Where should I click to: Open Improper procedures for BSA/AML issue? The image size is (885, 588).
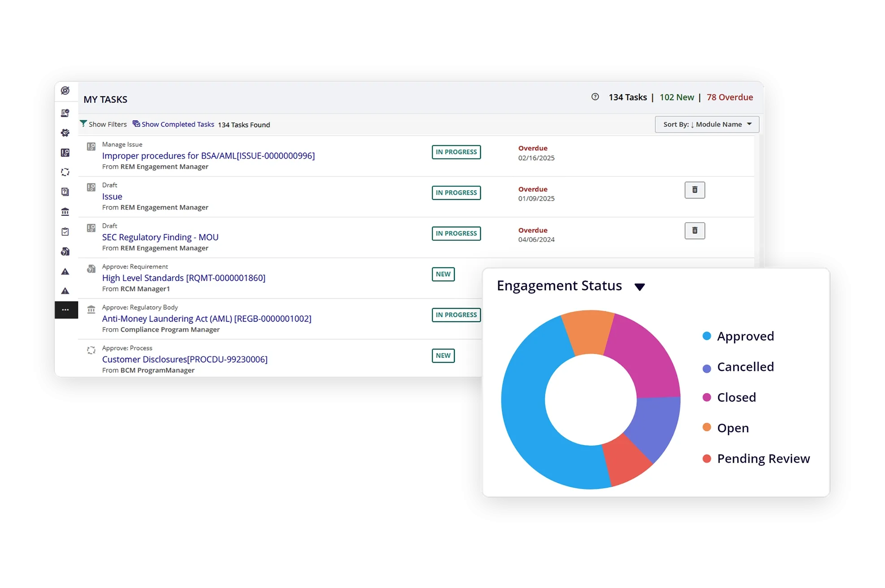point(208,156)
